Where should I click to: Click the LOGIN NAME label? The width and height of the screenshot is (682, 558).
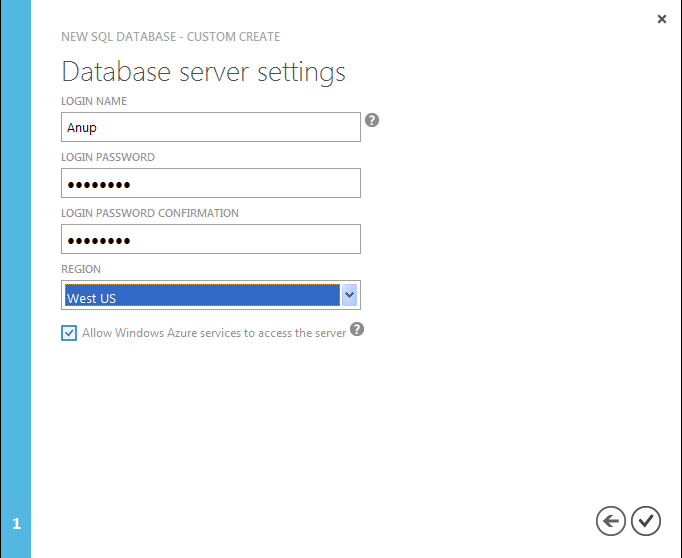click(94, 101)
